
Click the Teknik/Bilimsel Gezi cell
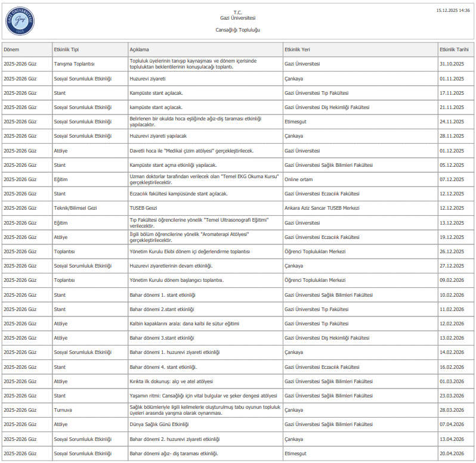(x=76, y=208)
